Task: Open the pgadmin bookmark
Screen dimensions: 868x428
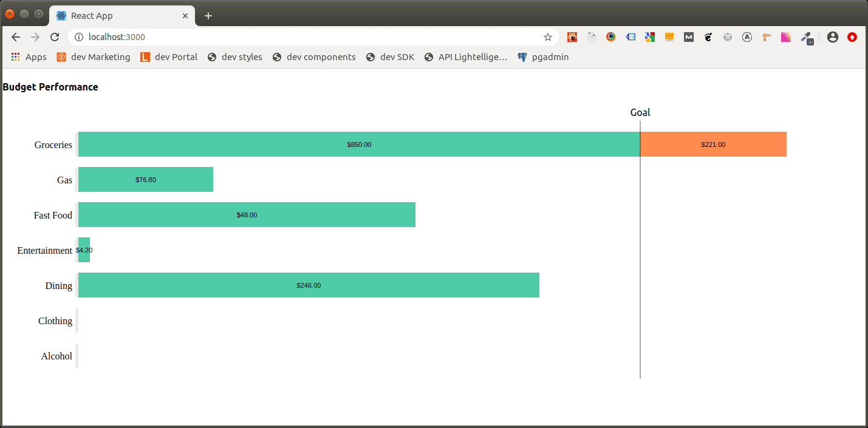Action: [542, 56]
